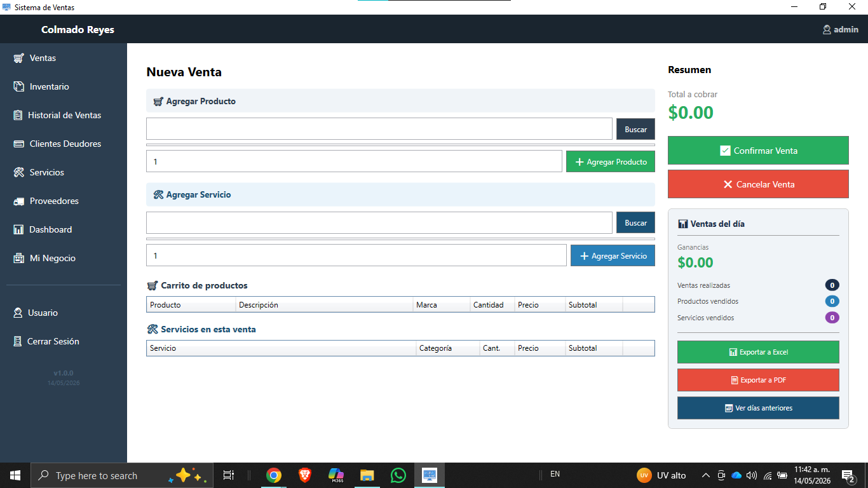This screenshot has width=868, height=488.
Task: Click the chart icon beside Dashboard
Action: [19, 229]
